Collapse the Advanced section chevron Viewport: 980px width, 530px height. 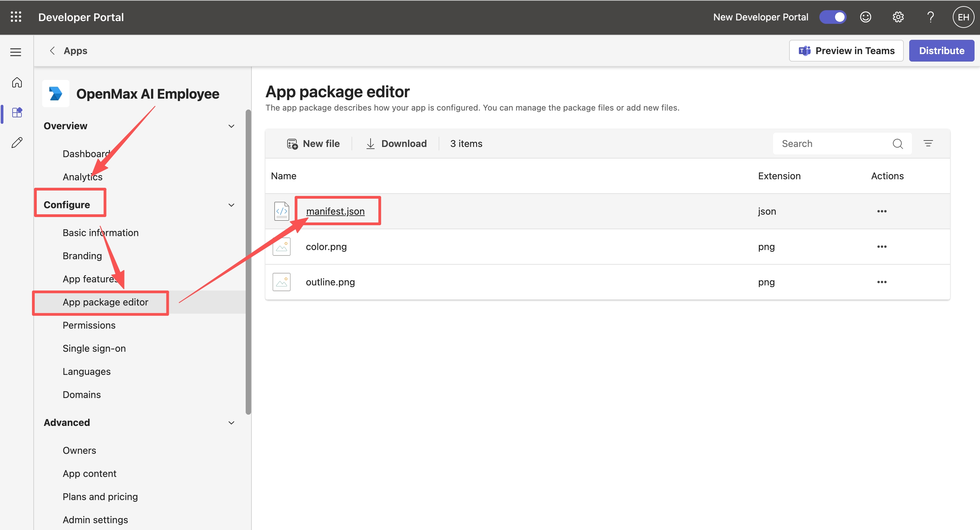pos(231,423)
